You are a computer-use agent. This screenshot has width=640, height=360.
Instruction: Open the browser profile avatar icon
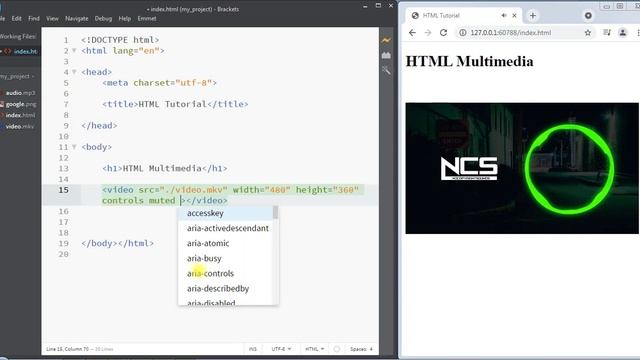pyautogui.click(x=622, y=33)
